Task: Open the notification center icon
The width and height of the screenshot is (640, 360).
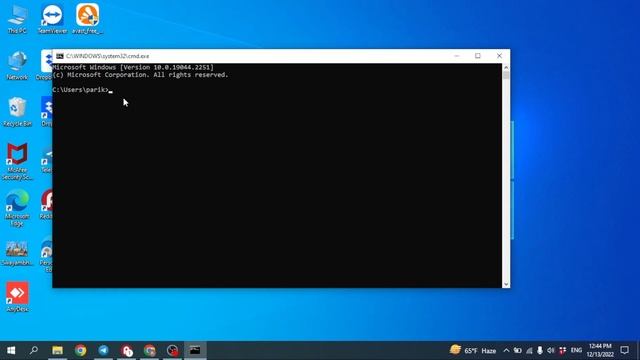Action: point(624,350)
